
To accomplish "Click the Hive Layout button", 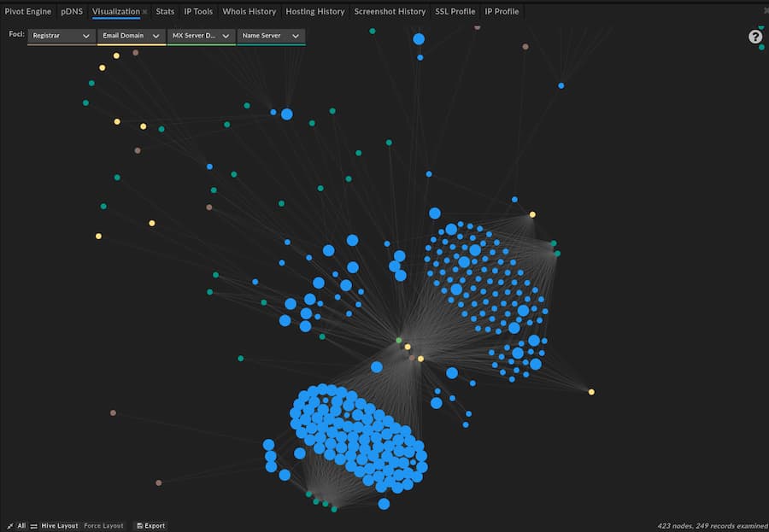I will [x=59, y=525].
